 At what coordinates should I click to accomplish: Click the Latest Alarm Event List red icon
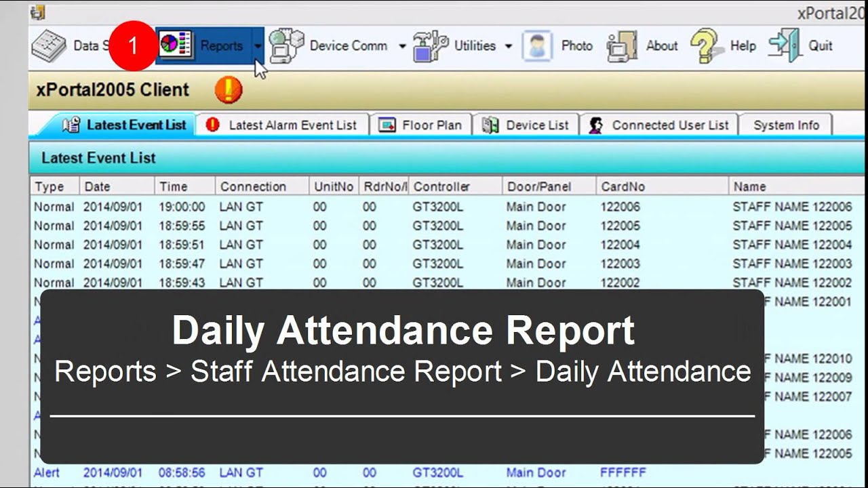(212, 125)
